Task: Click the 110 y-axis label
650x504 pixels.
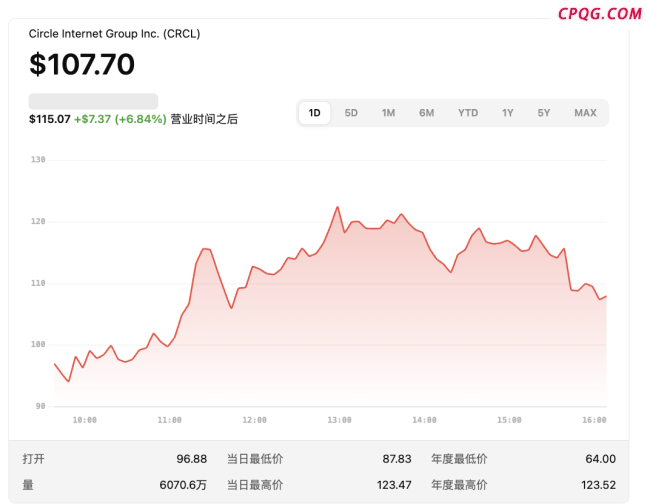Action: (38, 283)
